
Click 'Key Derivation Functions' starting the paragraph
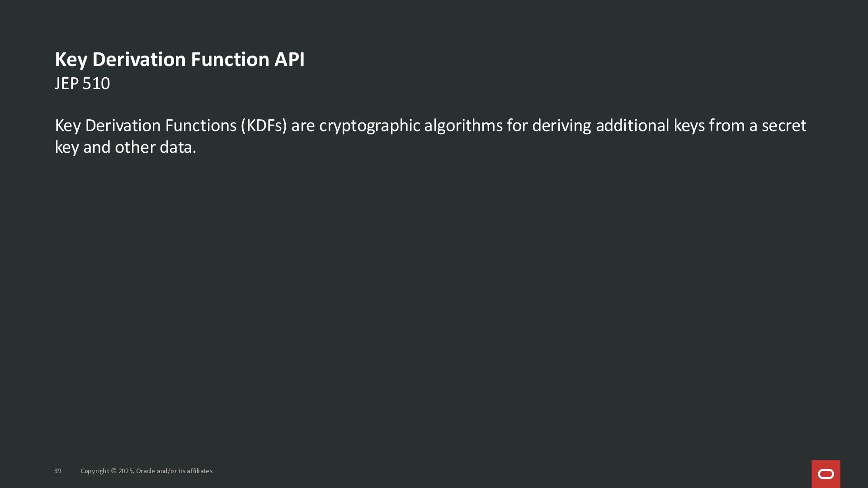(145, 126)
